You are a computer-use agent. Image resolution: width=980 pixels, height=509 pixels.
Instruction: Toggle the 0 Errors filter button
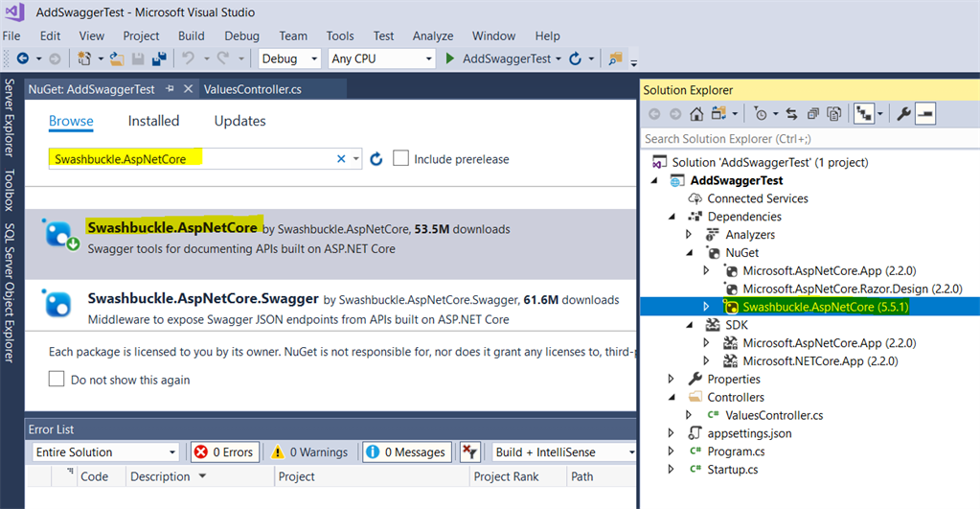click(224, 451)
